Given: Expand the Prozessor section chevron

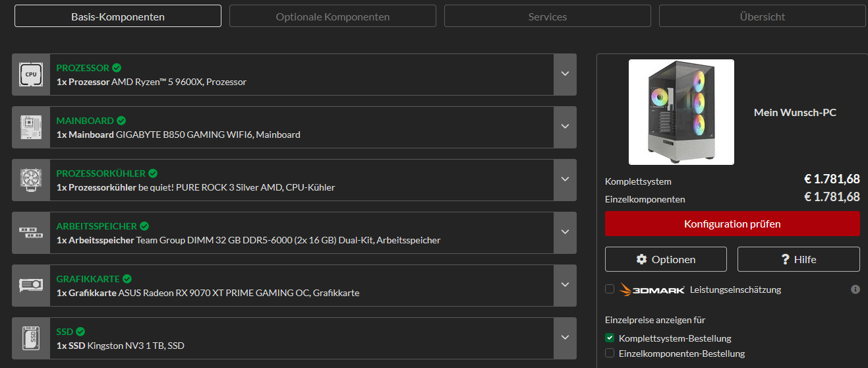Looking at the screenshot, I should [x=565, y=74].
